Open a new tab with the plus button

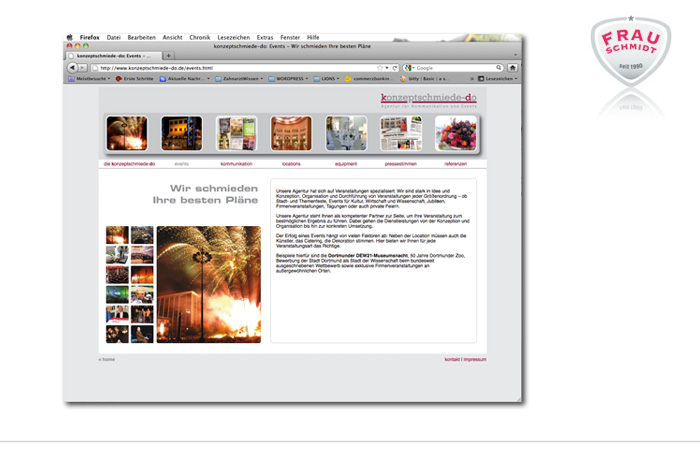(168, 56)
